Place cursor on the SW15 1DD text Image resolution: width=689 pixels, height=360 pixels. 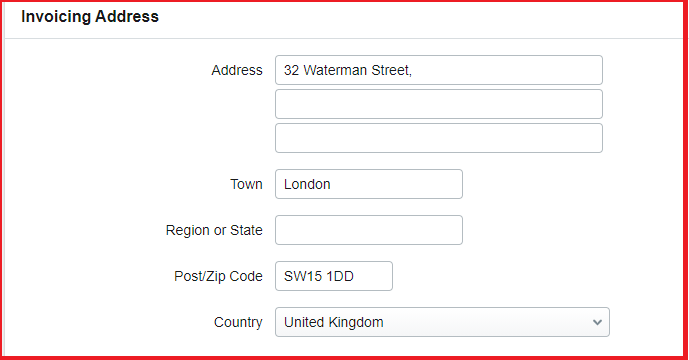(x=319, y=276)
